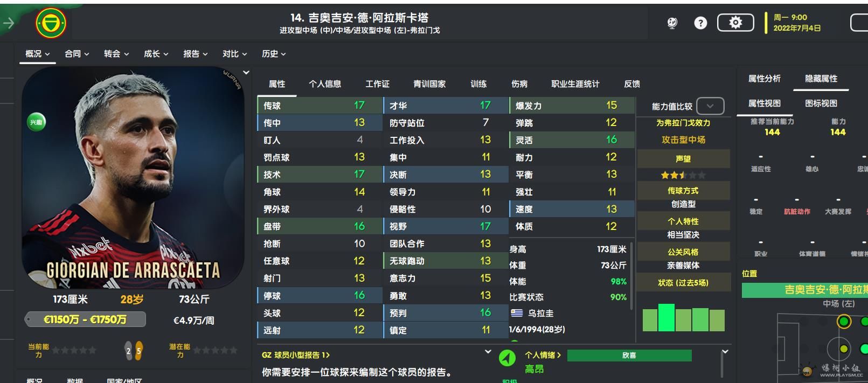The image size is (868, 383).
Task: Open the GZ 球员小型报告 link
Action: pyautogui.click(x=295, y=355)
